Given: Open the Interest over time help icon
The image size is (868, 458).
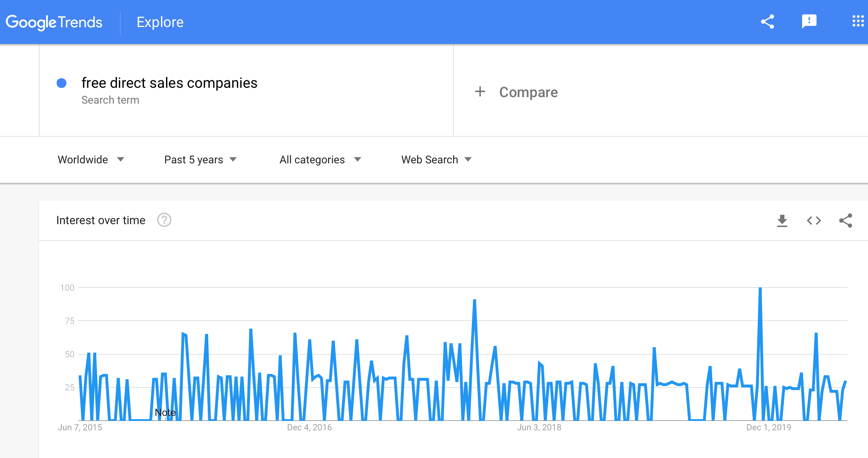Looking at the screenshot, I should (x=164, y=220).
